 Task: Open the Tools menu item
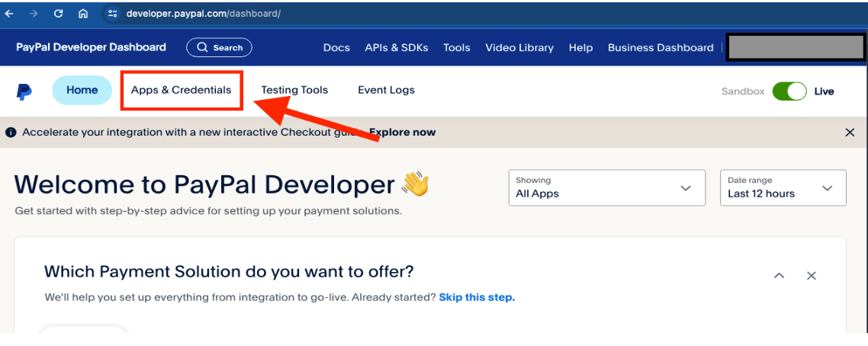click(457, 47)
